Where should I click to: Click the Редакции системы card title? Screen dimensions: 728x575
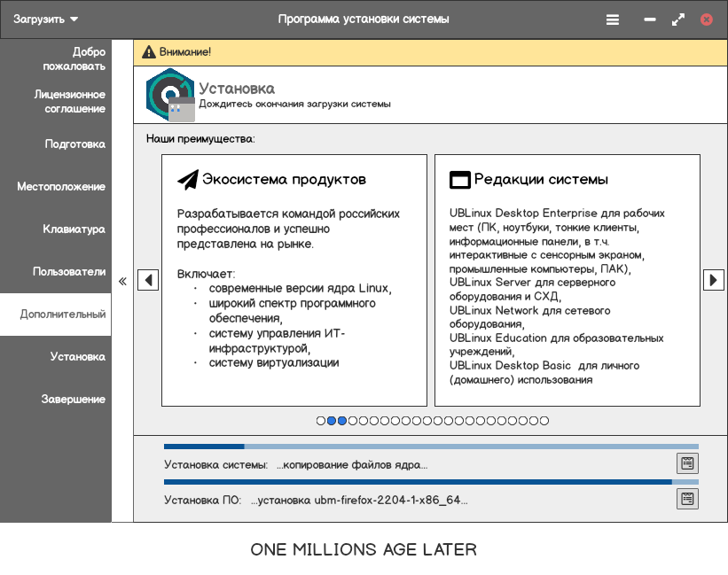pos(541,180)
